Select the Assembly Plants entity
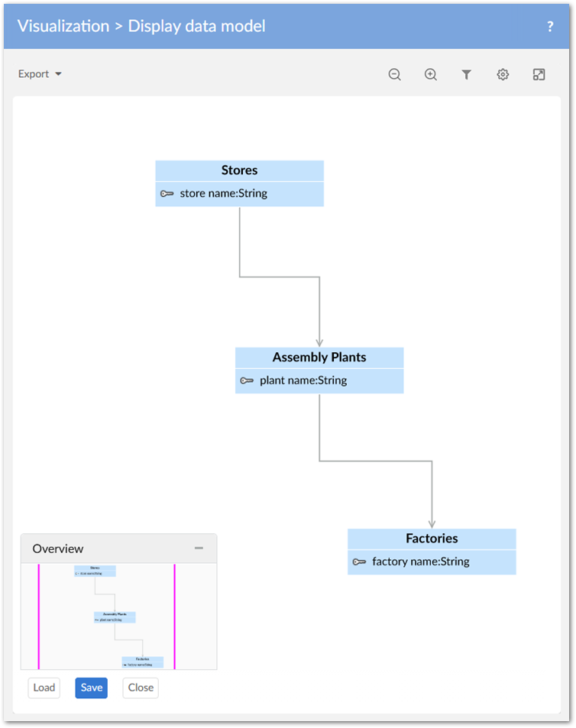 click(319, 357)
